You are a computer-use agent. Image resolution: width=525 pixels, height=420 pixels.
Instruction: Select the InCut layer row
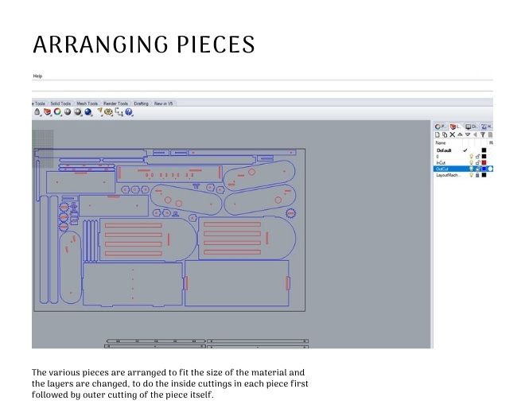coord(464,162)
